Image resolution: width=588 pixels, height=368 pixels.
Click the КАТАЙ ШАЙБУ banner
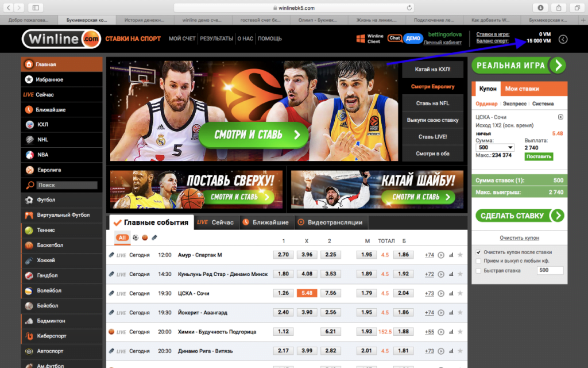(x=377, y=189)
